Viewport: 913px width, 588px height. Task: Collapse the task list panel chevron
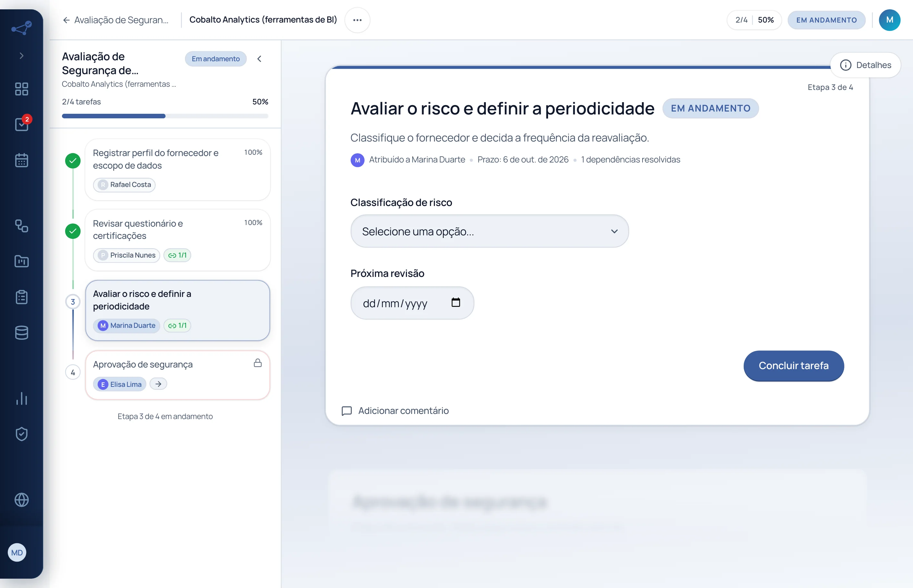point(259,59)
